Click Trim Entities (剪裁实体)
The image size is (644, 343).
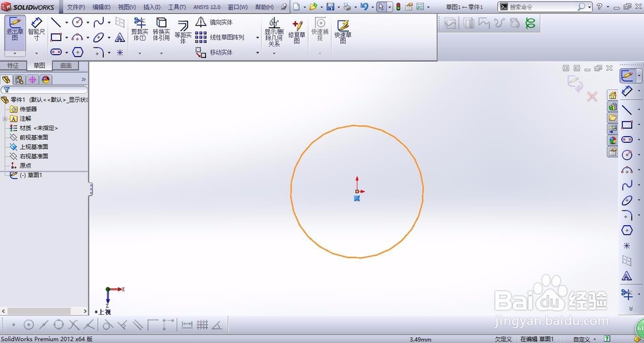click(x=139, y=30)
